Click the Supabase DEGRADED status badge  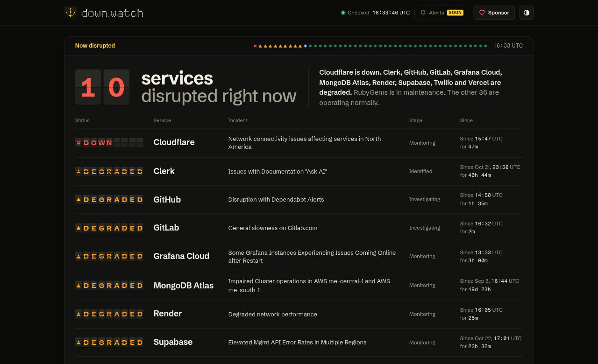(x=109, y=342)
